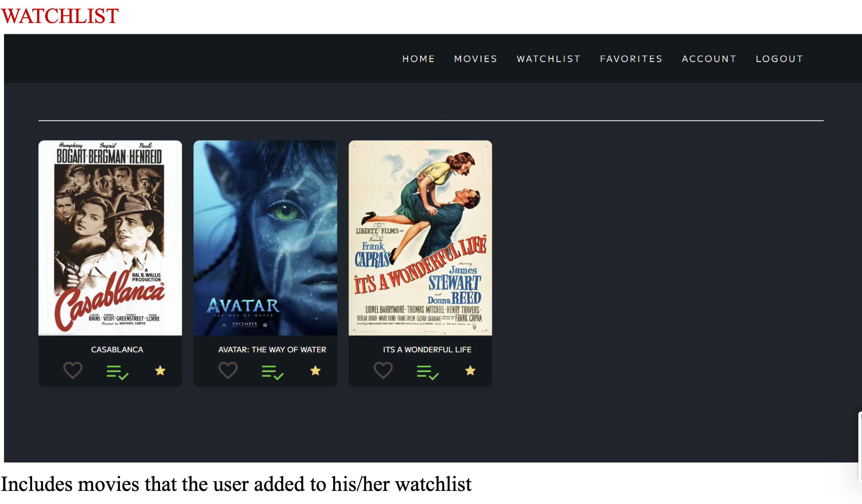Click the star rating icon for Avatar
The image size is (862, 504).
coord(315,370)
